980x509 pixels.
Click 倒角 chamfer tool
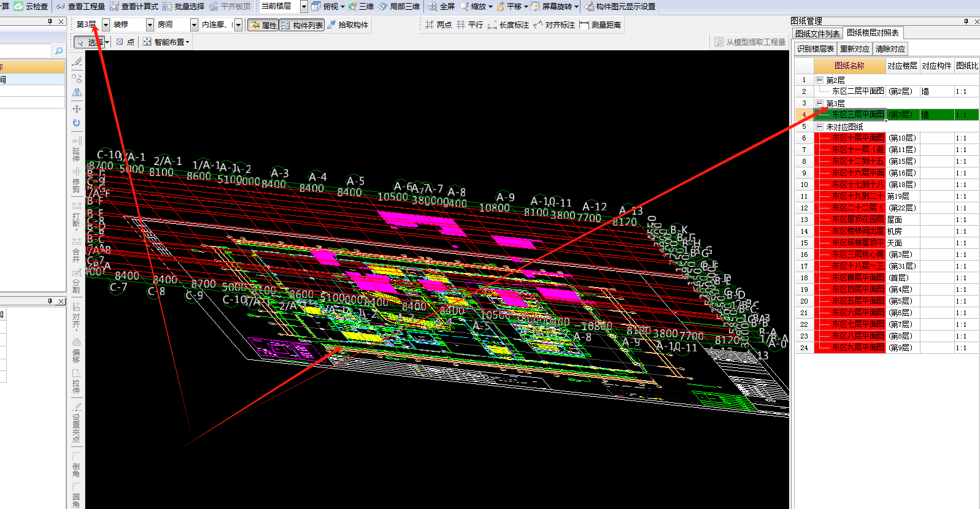[77, 465]
